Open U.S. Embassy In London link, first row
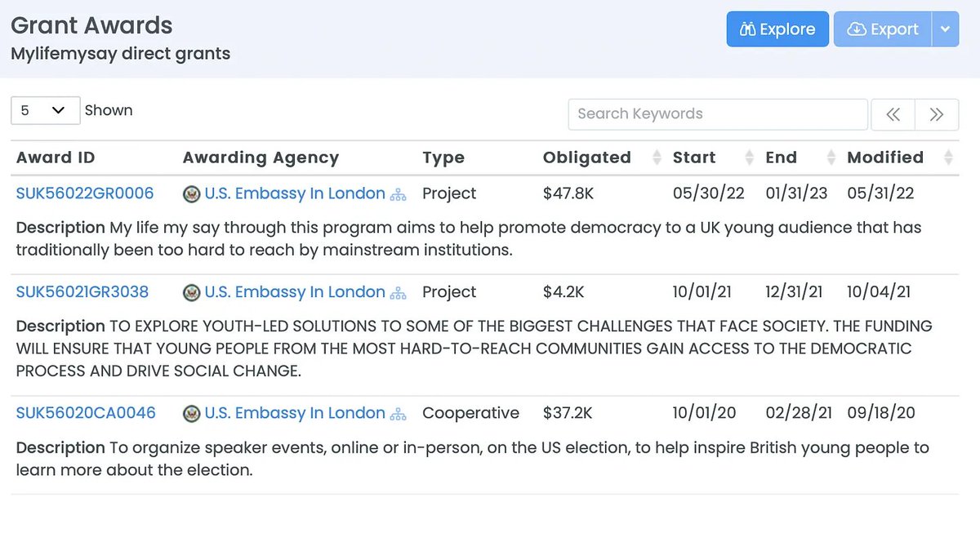980x542 pixels. click(295, 194)
